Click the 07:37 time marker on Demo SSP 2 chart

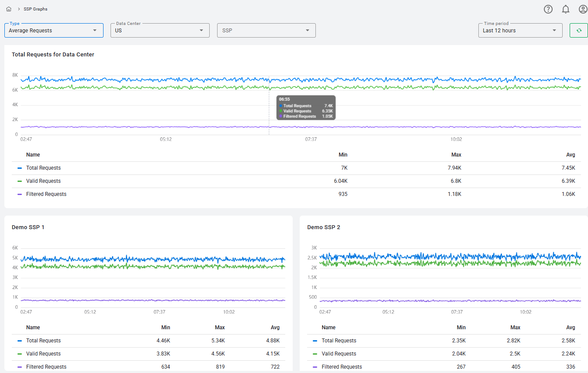[x=457, y=312]
